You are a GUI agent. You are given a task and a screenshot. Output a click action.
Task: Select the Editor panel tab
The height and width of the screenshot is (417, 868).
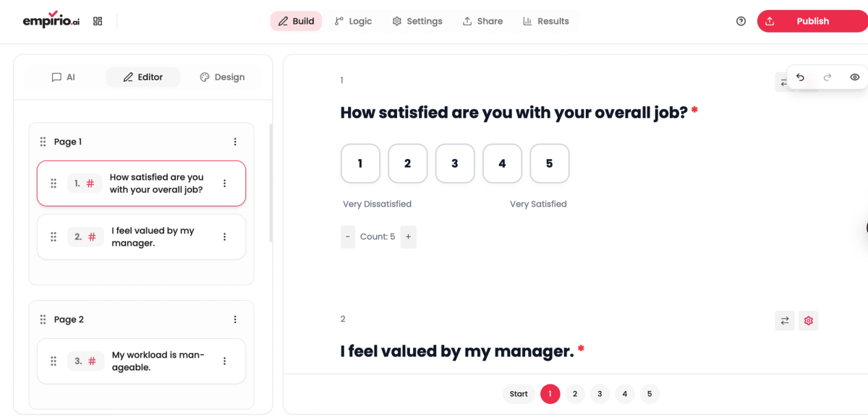[142, 77]
